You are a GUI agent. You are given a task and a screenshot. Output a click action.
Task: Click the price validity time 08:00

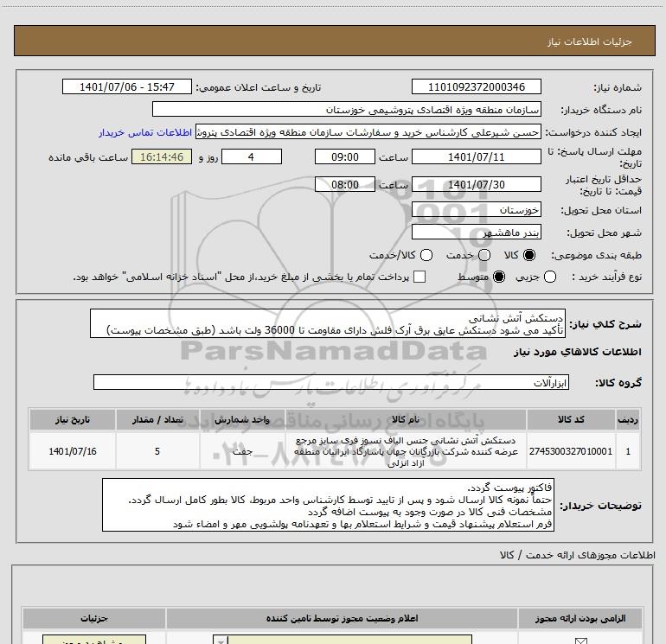pos(345,185)
